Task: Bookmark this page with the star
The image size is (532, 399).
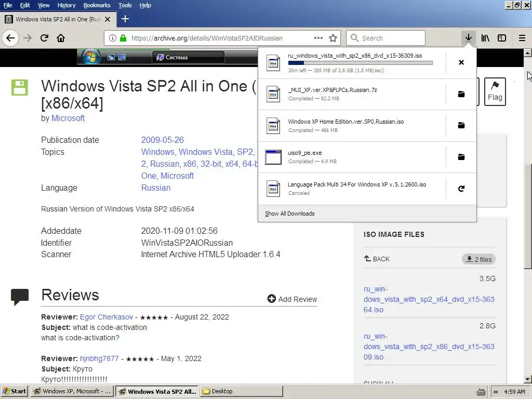Action: pyautogui.click(x=333, y=38)
